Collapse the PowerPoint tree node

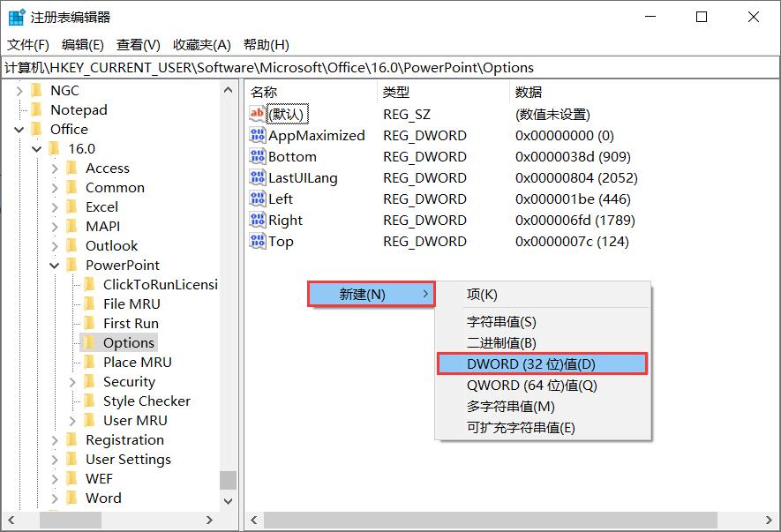tap(55, 266)
